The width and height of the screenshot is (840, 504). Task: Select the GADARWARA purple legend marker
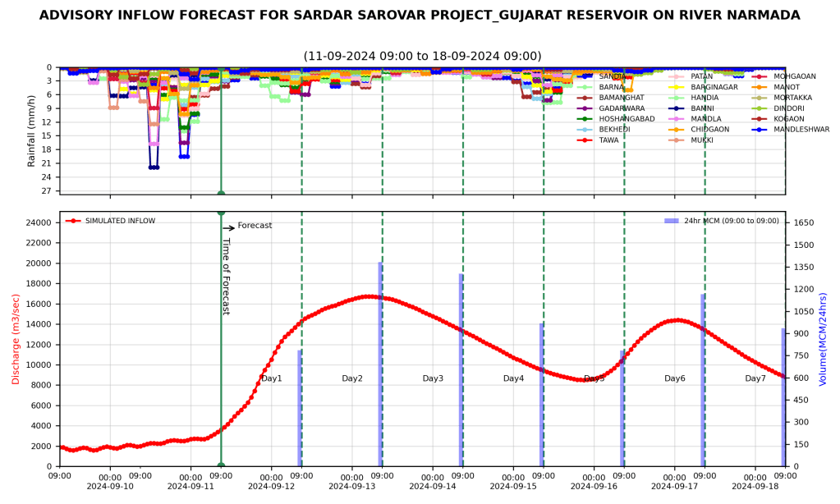point(585,108)
